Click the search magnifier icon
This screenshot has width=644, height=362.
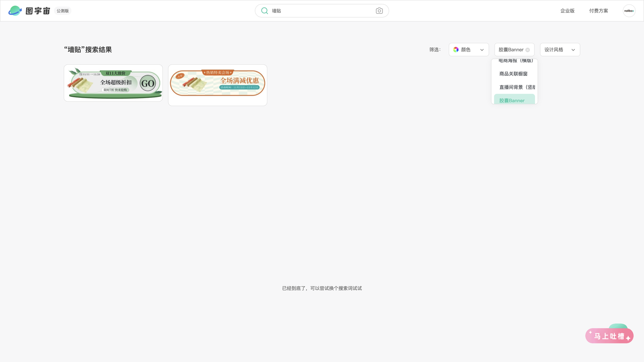[x=264, y=11]
